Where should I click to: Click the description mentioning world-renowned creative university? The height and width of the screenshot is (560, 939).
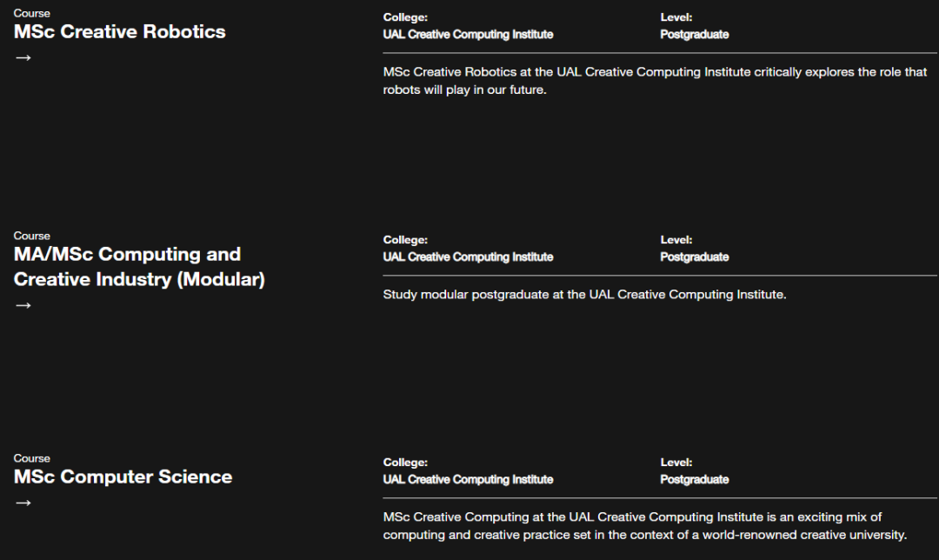(645, 526)
